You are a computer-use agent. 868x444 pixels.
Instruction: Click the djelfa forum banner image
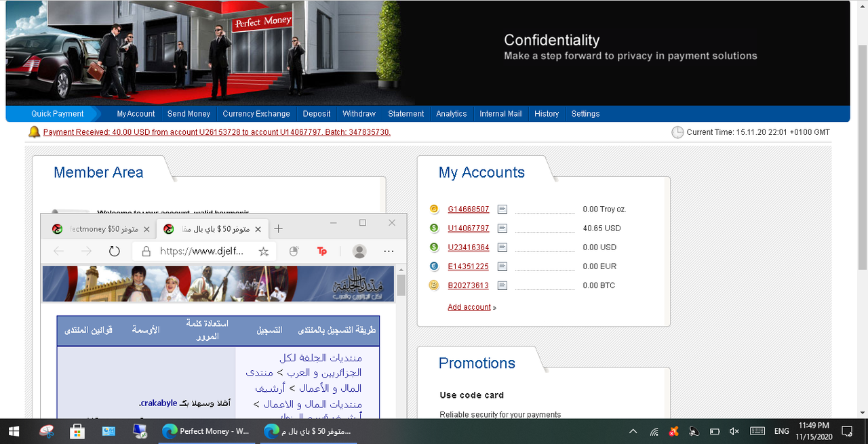point(218,283)
